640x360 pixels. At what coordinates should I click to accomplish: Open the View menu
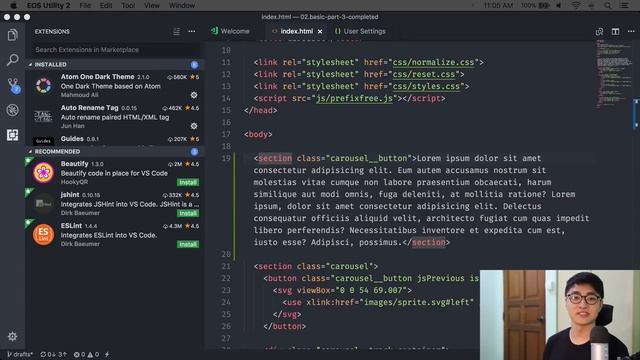pyautogui.click(x=151, y=5)
